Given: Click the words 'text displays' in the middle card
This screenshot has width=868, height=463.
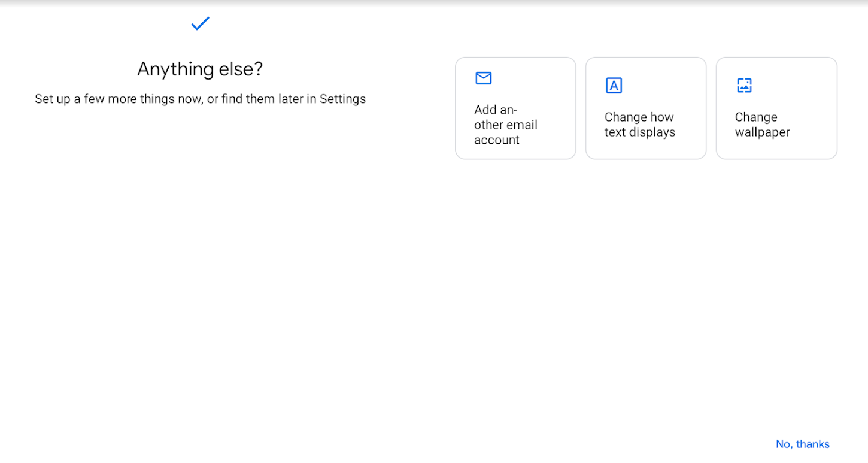Looking at the screenshot, I should pos(639,132).
